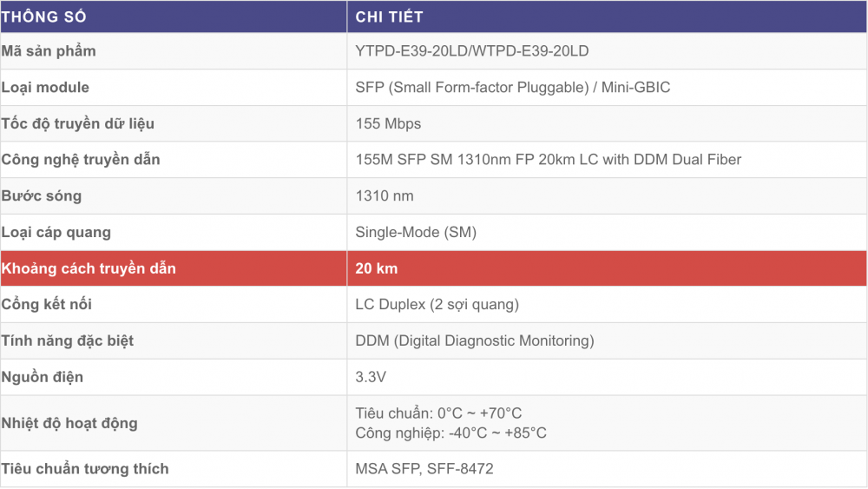Click the Công nghệ truyền dẫn label

[80, 160]
